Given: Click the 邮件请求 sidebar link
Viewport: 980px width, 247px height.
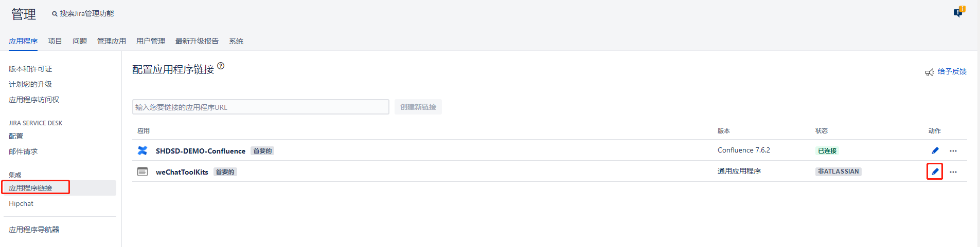Looking at the screenshot, I should click(23, 151).
